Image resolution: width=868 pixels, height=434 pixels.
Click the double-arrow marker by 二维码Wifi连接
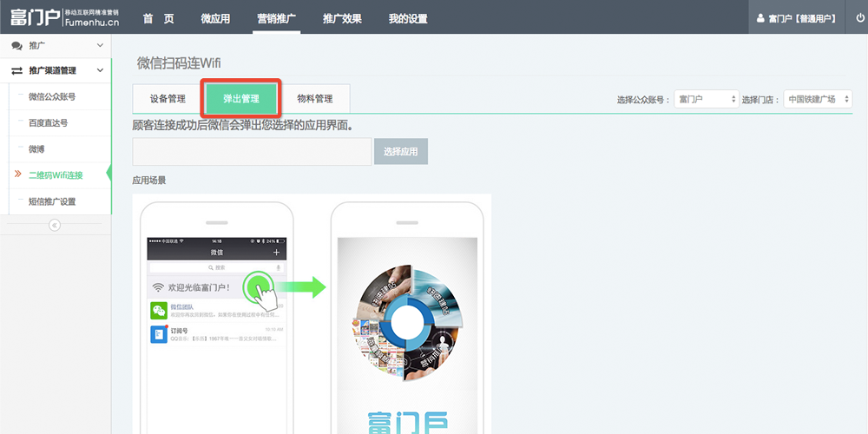click(17, 174)
